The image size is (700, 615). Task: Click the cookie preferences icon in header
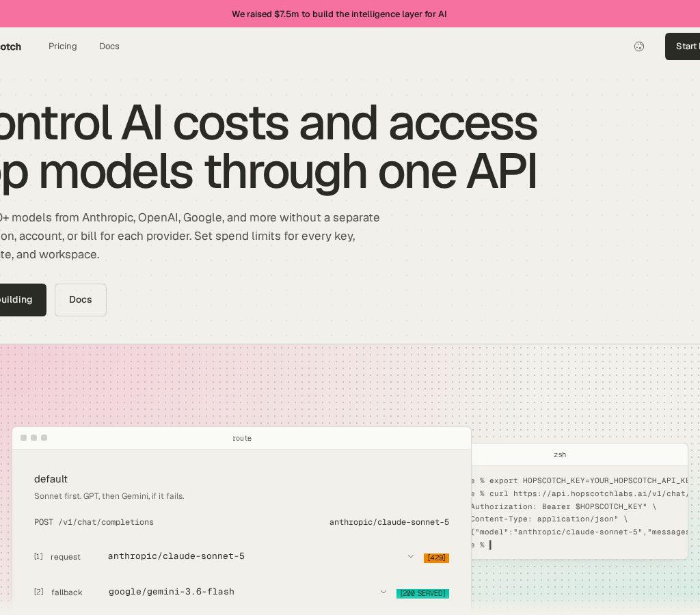639,46
